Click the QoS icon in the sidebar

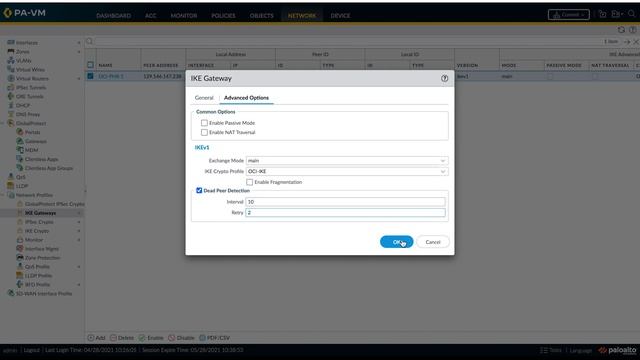coord(11,177)
